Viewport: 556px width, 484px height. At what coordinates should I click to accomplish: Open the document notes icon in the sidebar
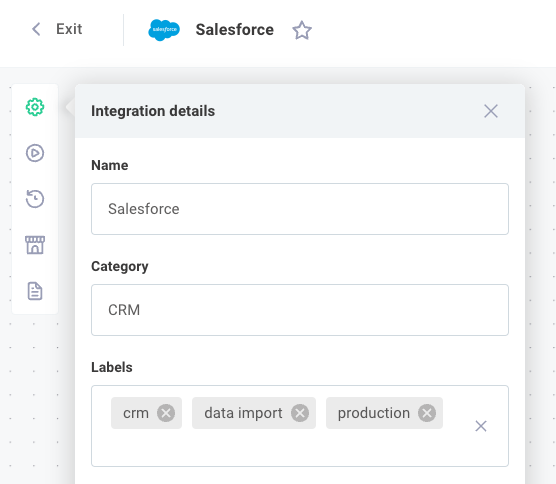tap(35, 291)
